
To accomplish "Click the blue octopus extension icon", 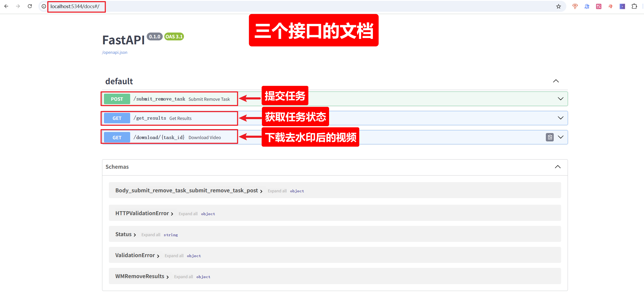I will coord(587,6).
